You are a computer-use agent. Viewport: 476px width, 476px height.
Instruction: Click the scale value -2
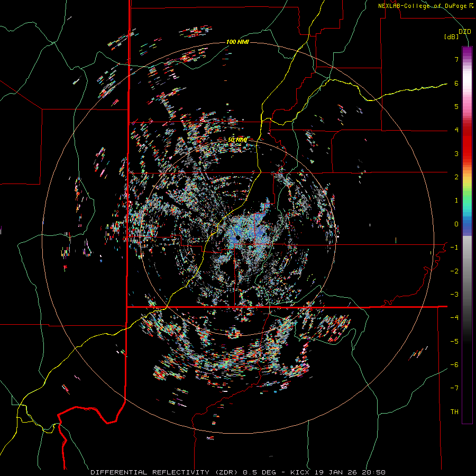454,271
